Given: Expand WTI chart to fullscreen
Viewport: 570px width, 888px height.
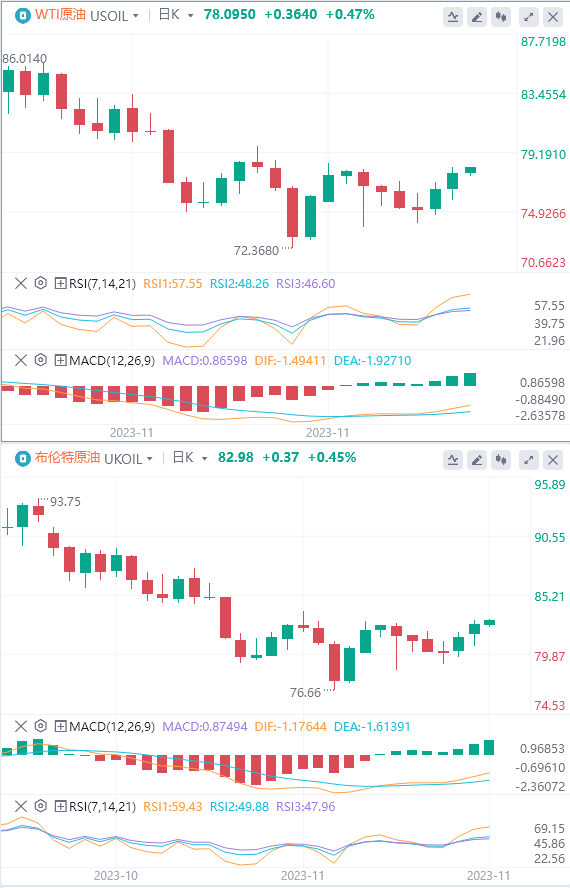Looking at the screenshot, I should 529,17.
